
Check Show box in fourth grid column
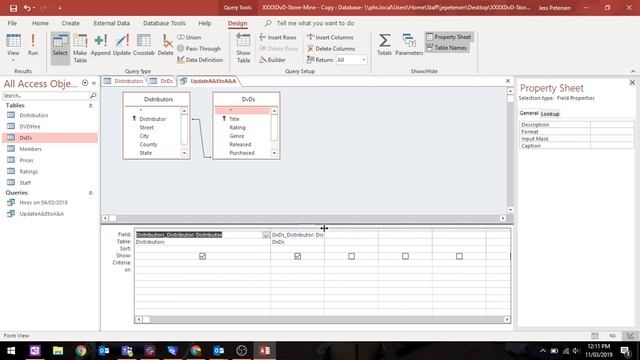[405, 256]
